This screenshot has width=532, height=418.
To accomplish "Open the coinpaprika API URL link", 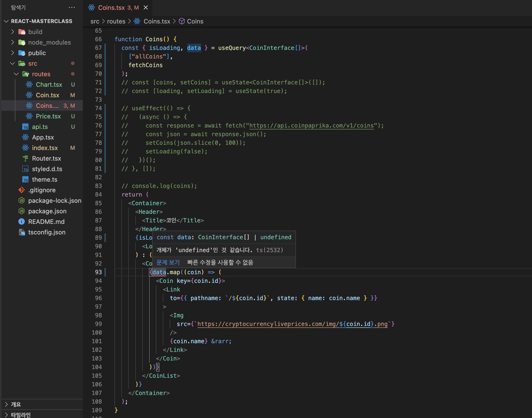I will pyautogui.click(x=311, y=126).
